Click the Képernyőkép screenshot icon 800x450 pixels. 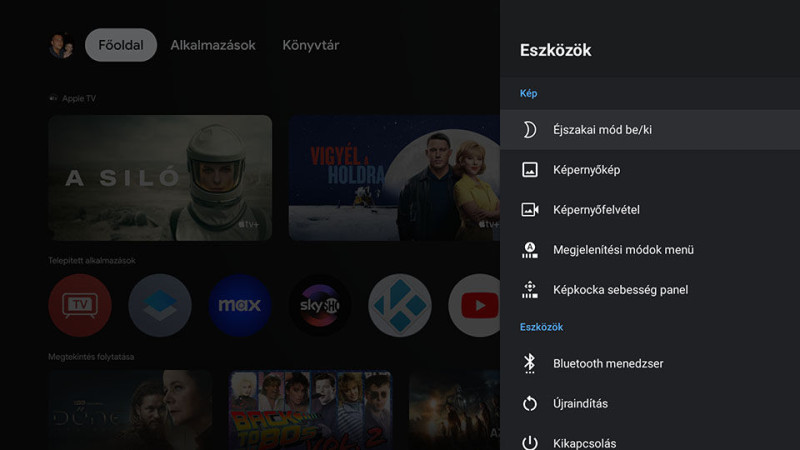pyautogui.click(x=530, y=169)
